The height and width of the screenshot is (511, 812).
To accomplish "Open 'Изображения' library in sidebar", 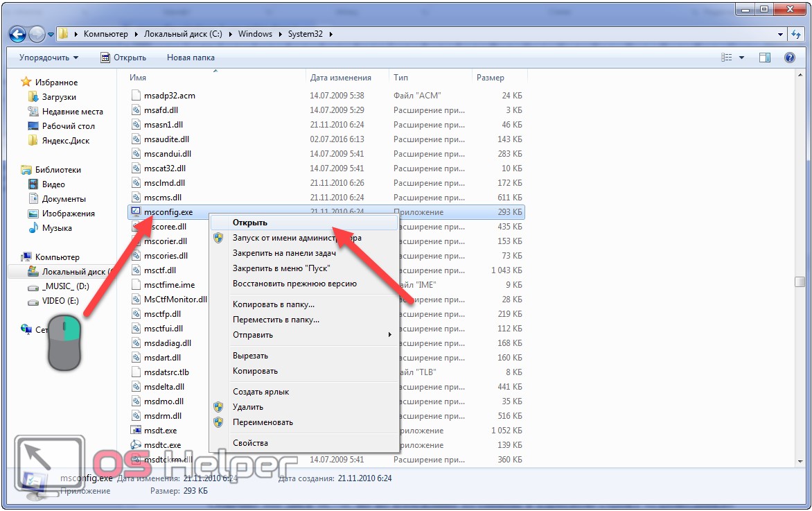I will 69,213.
